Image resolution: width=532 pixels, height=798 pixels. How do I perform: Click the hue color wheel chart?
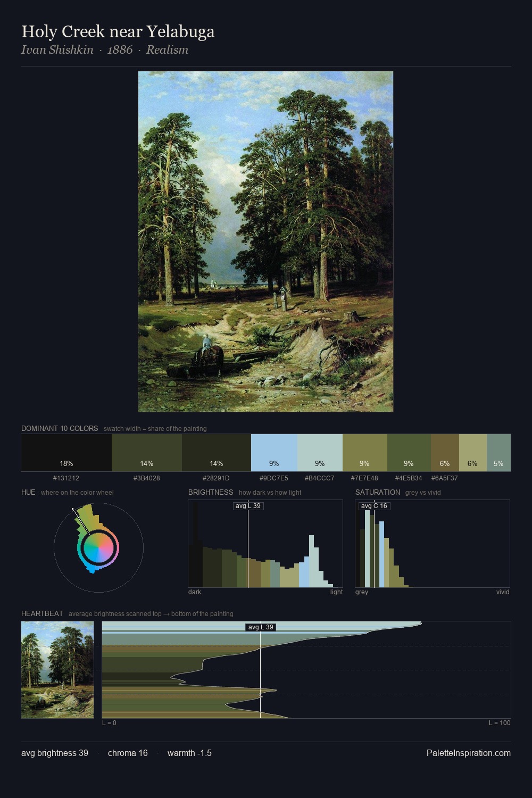pyautogui.click(x=98, y=547)
